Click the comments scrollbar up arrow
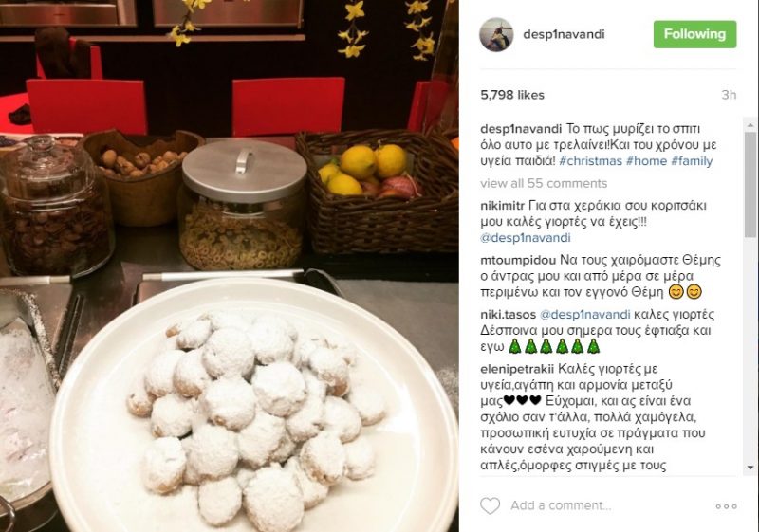Viewport: 759px width, 532px height. click(750, 126)
